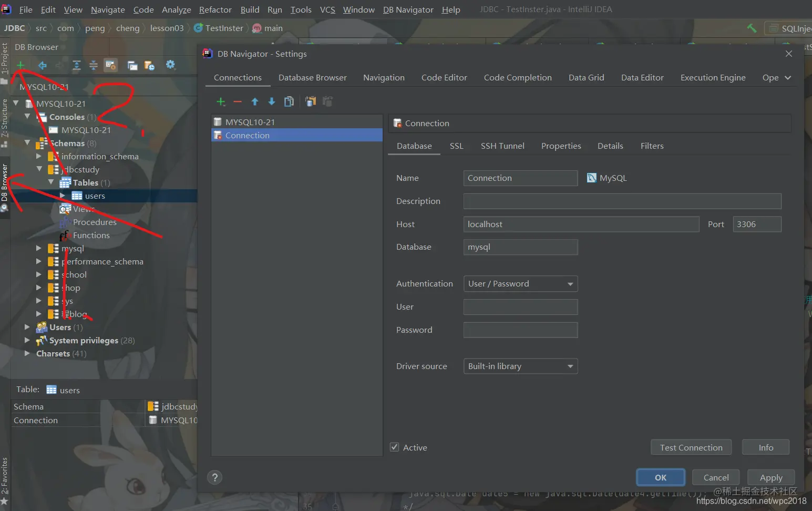
Task: Click the green plus to add a connection in Settings
Action: 221,101
